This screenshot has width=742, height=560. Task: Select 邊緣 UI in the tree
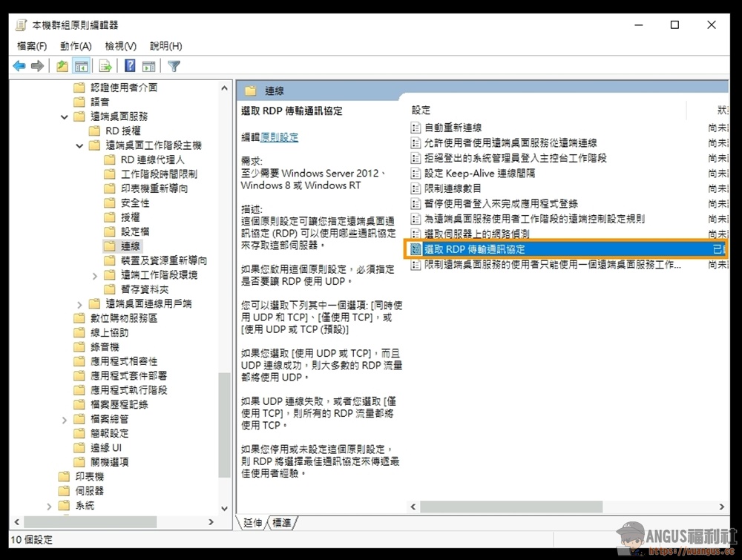[106, 447]
